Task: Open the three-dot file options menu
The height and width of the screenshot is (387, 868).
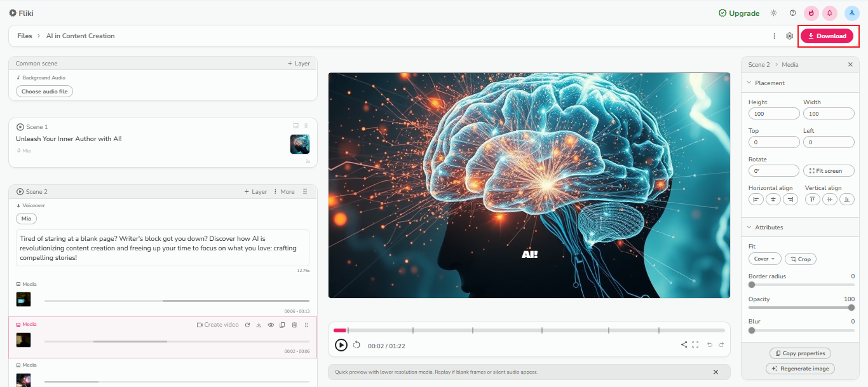Action: [x=774, y=36]
